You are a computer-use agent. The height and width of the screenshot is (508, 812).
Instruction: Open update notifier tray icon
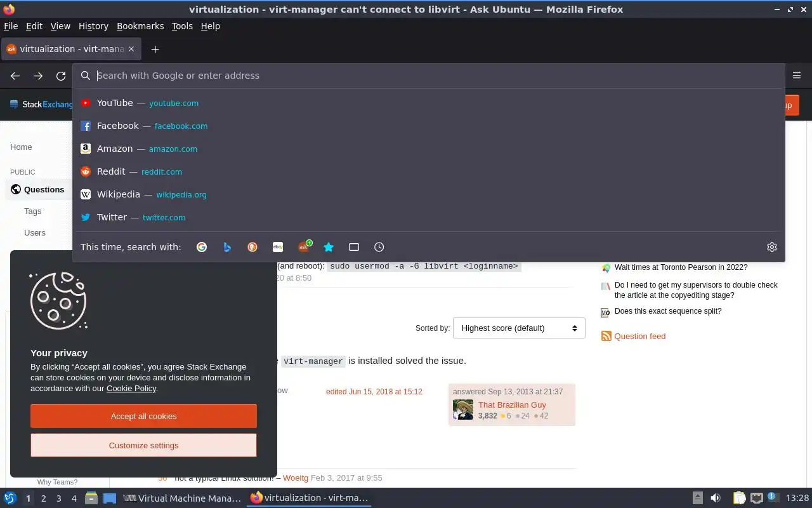(773, 497)
